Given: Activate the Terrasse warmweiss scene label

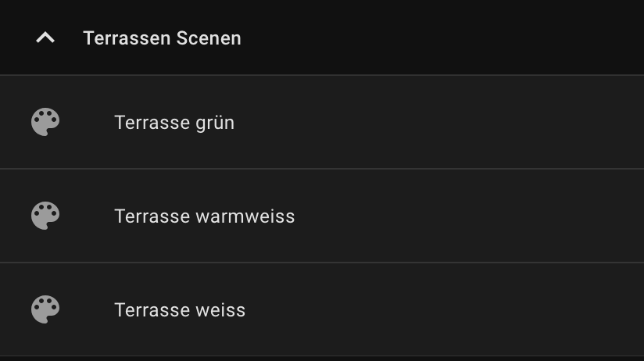Looking at the screenshot, I should [x=205, y=216].
